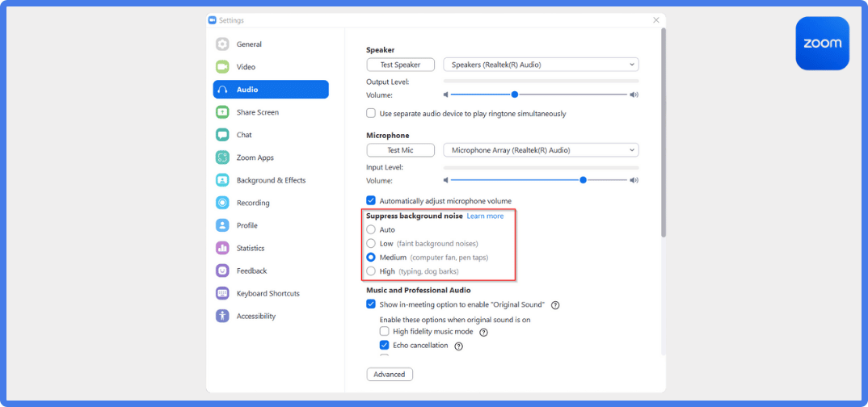868x407 pixels.
Task: Click Test Mic button
Action: [400, 150]
